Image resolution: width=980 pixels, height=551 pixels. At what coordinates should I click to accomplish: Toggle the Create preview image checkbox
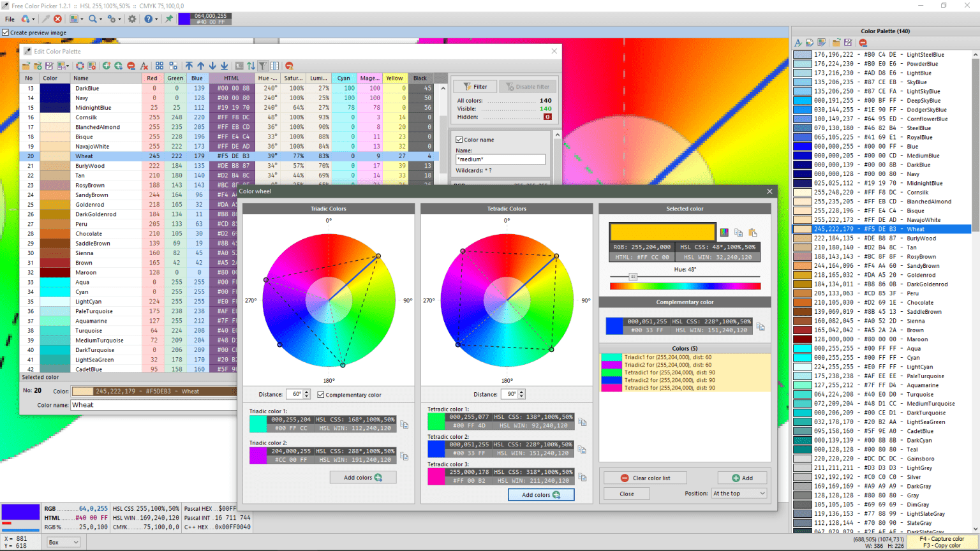pos(6,33)
